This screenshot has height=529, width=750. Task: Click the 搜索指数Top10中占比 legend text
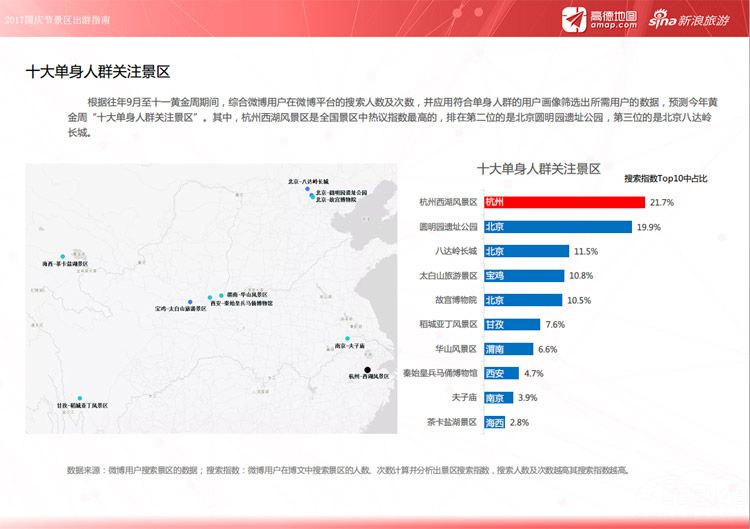665,179
